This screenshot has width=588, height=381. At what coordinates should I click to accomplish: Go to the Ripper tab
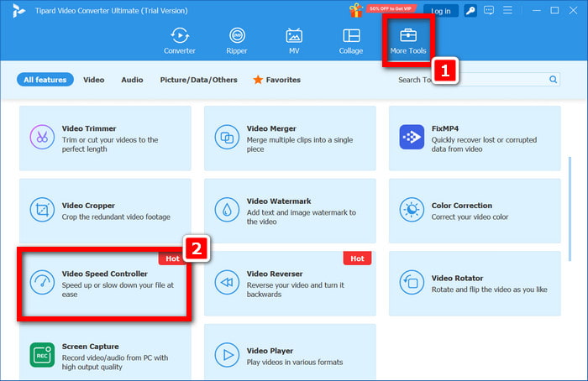238,41
